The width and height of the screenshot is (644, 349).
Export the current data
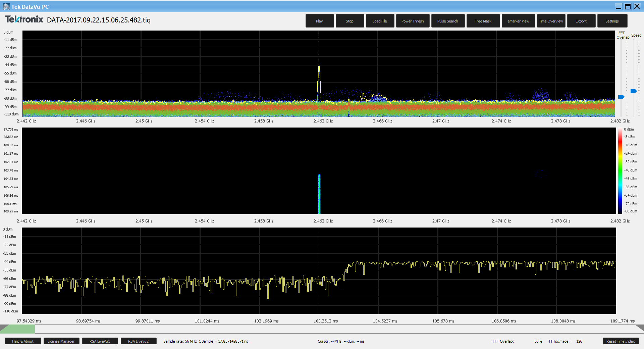pyautogui.click(x=581, y=21)
